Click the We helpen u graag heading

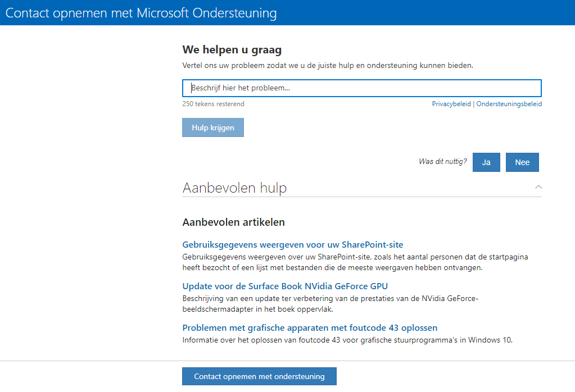coord(232,49)
